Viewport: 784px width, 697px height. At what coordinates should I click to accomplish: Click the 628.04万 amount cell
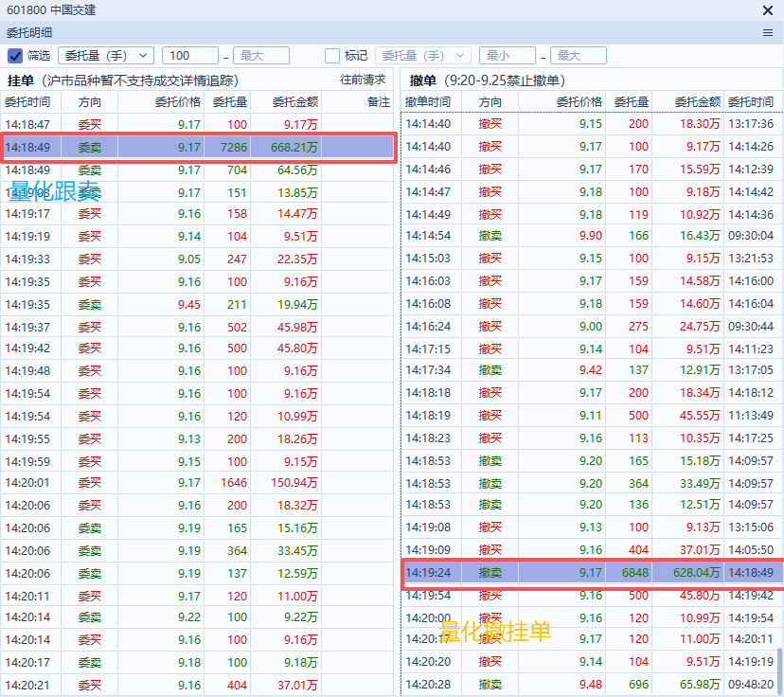click(697, 573)
